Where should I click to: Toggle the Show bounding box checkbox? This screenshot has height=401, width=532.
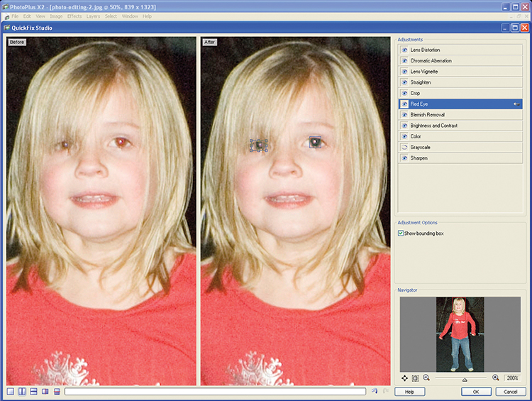(x=401, y=233)
